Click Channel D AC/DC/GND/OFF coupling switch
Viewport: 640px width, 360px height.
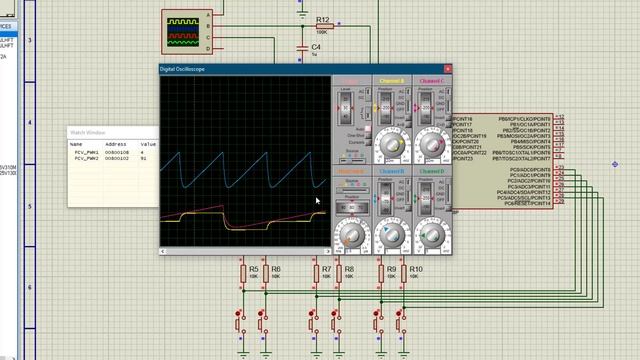click(448, 192)
